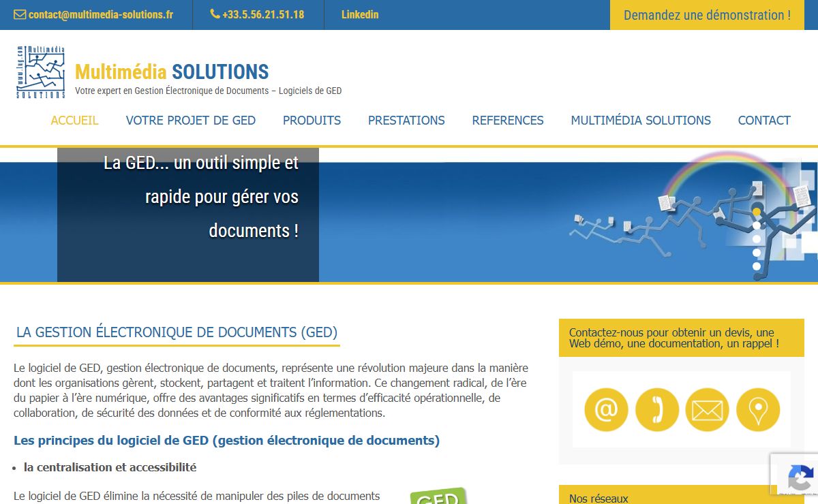Viewport: 818px width, 504px height.
Task: Click the +33.5.56.21.51.18 phone link
Action: click(263, 14)
